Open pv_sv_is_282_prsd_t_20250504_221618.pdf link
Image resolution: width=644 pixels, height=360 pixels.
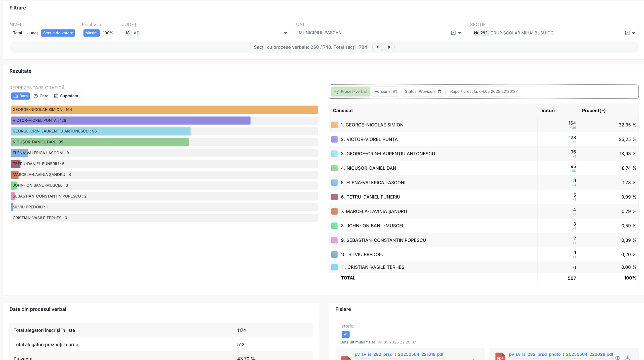tap(399, 354)
